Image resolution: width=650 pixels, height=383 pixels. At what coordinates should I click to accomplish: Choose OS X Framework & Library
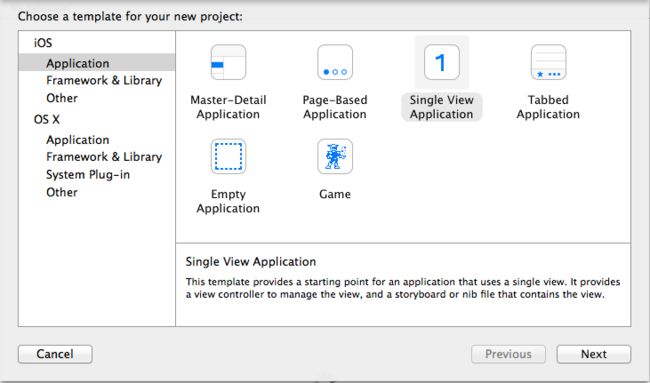coord(104,157)
